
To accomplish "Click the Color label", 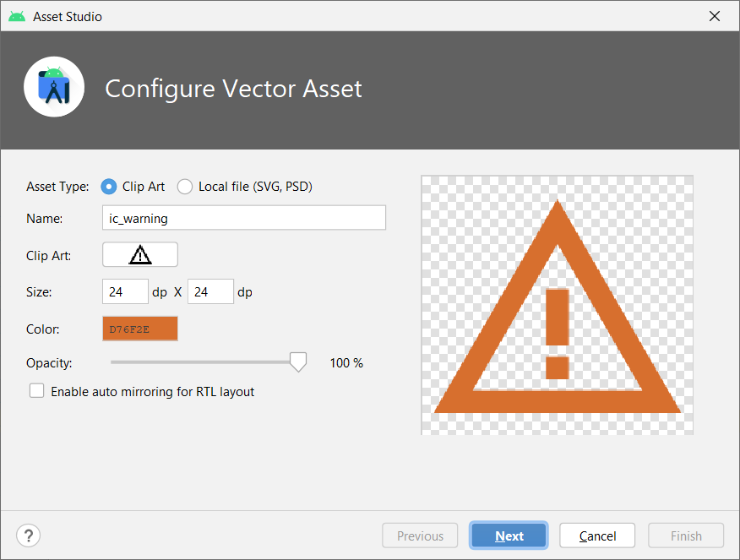I will pyautogui.click(x=43, y=329).
